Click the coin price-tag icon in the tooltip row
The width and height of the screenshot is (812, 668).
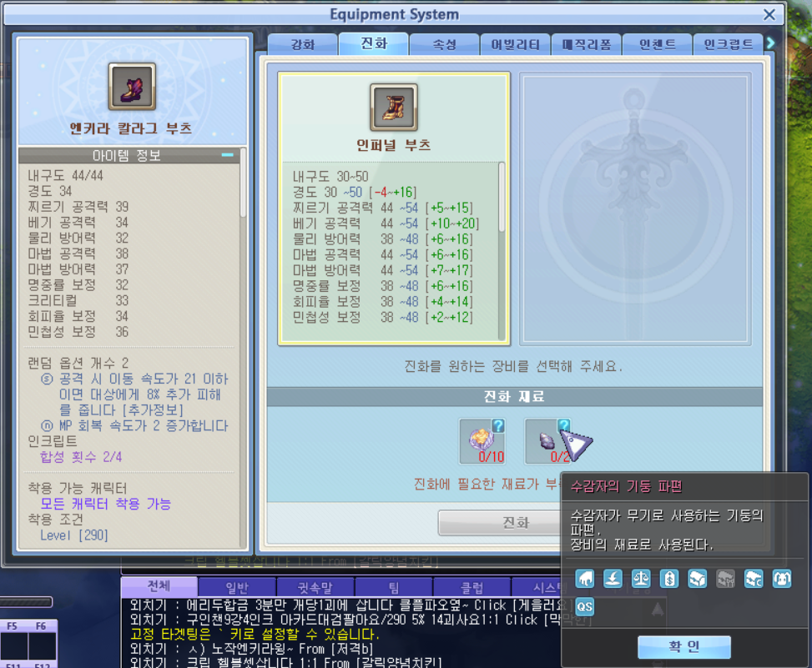[x=668, y=577]
